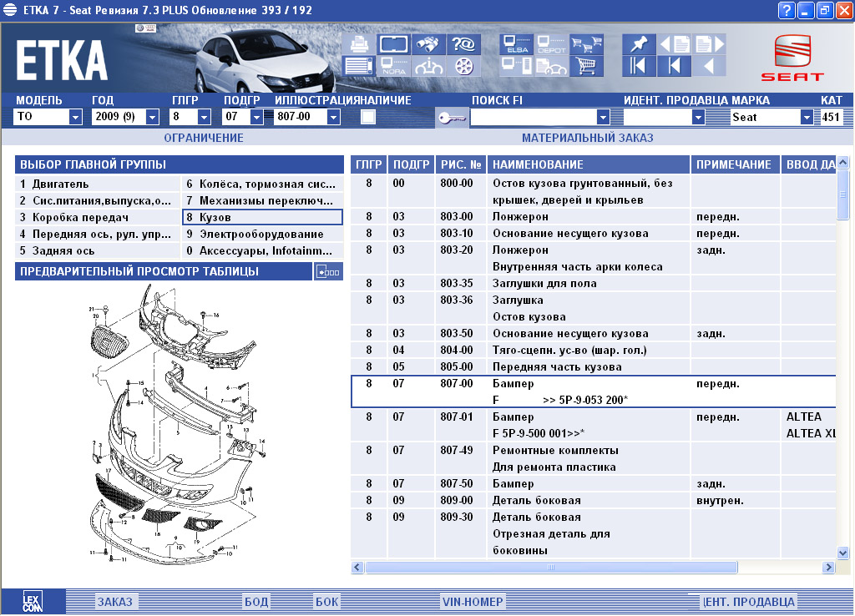Open the DEPOT icon
The width and height of the screenshot is (855, 616).
coord(551,43)
